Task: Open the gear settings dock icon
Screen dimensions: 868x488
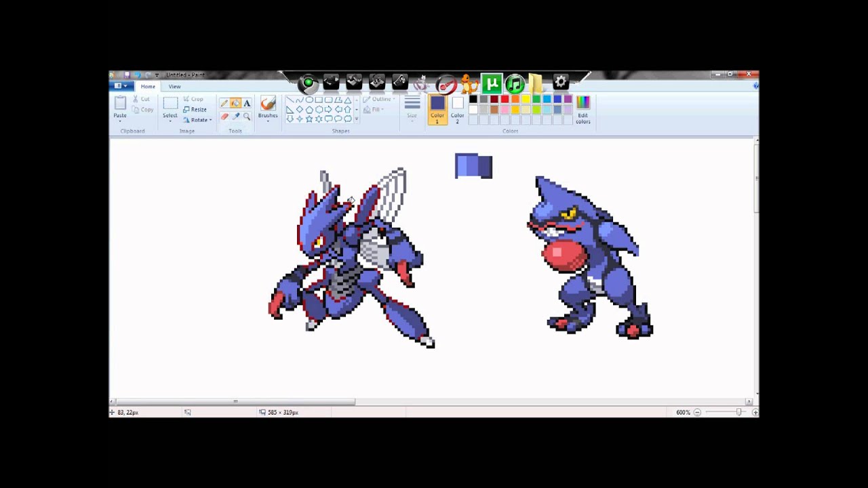Action: pos(561,82)
